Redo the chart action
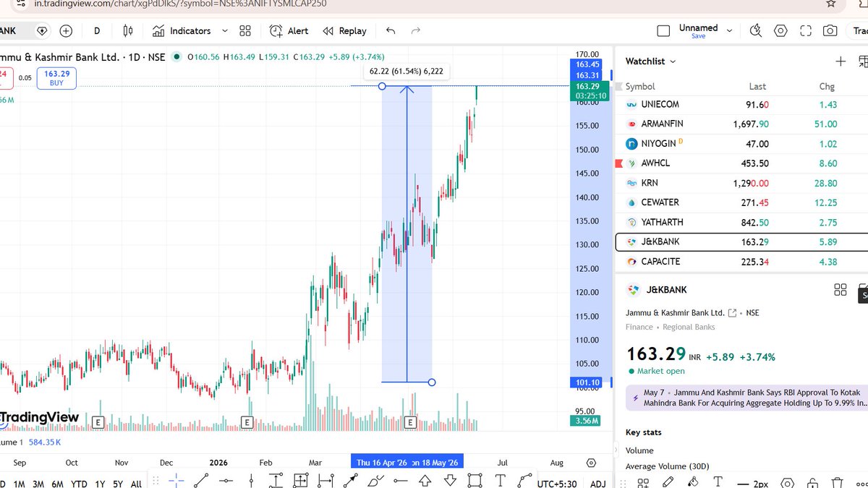This screenshot has width=868, height=488. (416, 31)
